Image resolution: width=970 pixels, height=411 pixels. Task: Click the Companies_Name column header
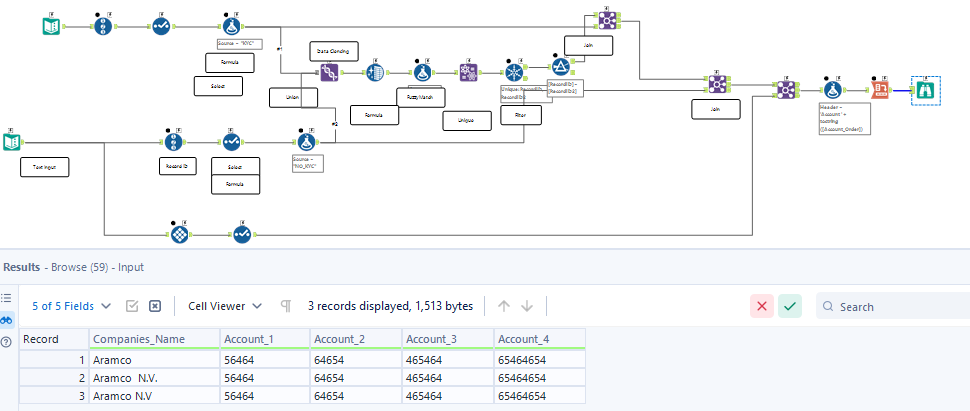tap(155, 339)
